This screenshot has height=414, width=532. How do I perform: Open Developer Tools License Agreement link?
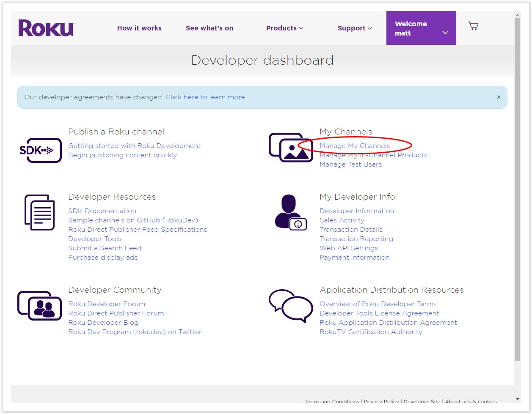pos(379,313)
